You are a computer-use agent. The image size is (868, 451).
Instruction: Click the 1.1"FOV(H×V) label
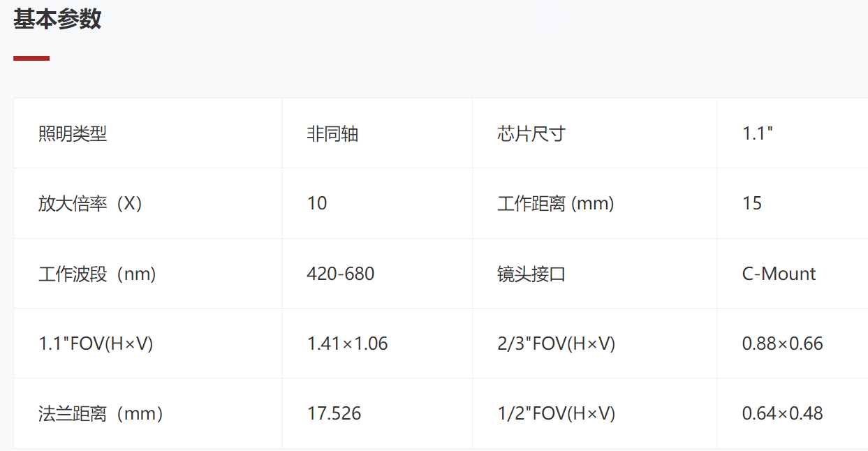(x=96, y=343)
